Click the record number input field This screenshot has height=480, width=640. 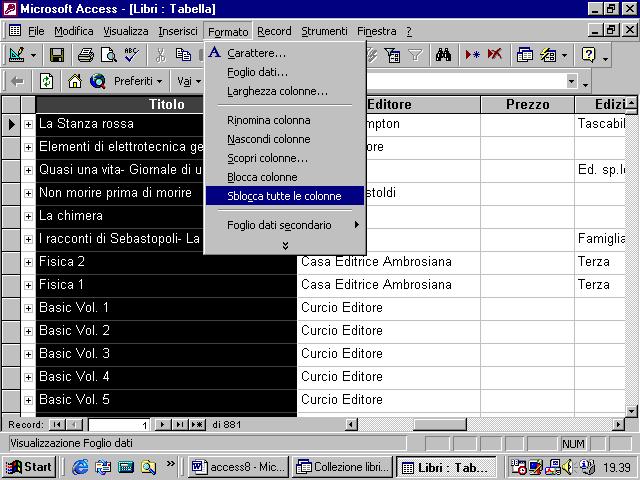tap(119, 424)
